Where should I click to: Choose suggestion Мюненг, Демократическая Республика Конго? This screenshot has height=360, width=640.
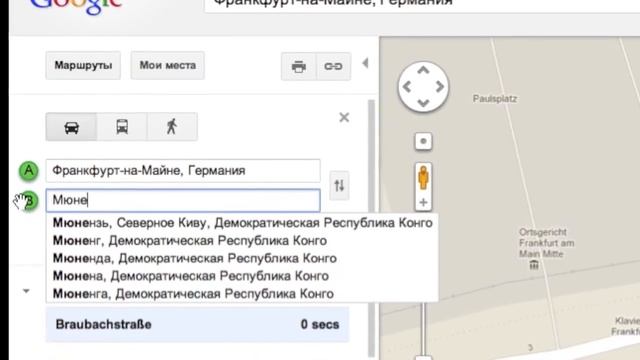[x=242, y=241]
